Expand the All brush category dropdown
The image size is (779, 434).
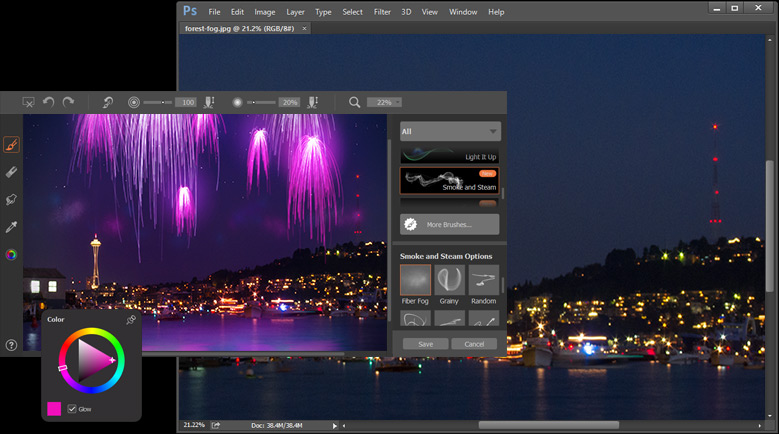(x=450, y=131)
